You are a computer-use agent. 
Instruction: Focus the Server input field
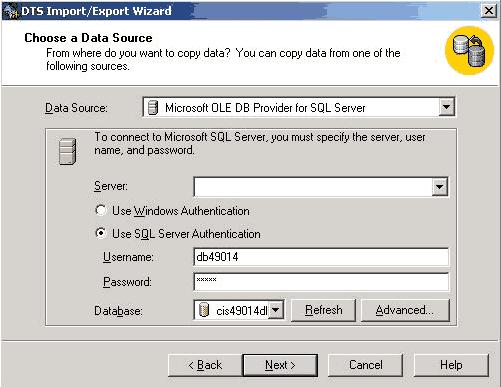point(313,187)
